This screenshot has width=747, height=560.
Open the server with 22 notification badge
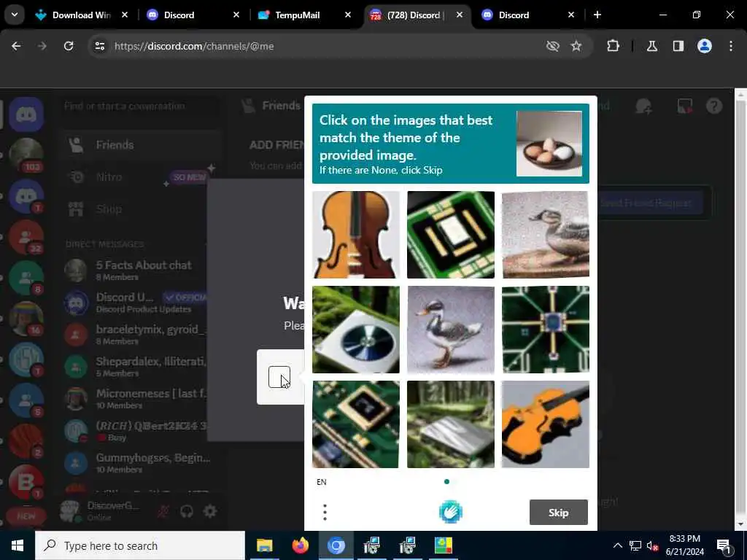pyautogui.click(x=26, y=237)
